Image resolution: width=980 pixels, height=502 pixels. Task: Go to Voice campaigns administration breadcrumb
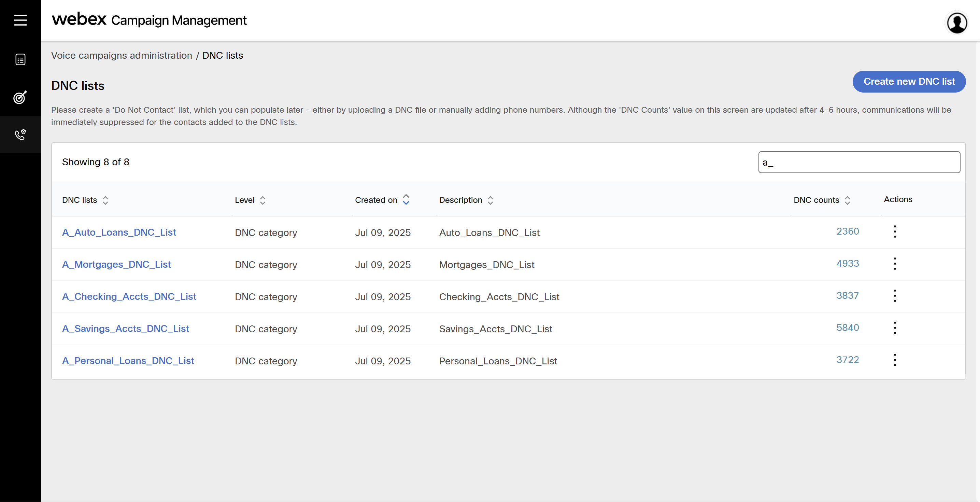(122, 56)
